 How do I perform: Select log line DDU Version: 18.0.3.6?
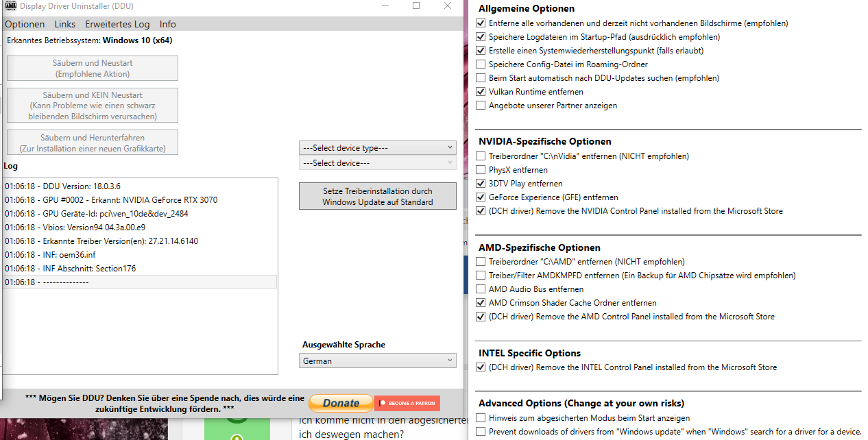(141, 186)
